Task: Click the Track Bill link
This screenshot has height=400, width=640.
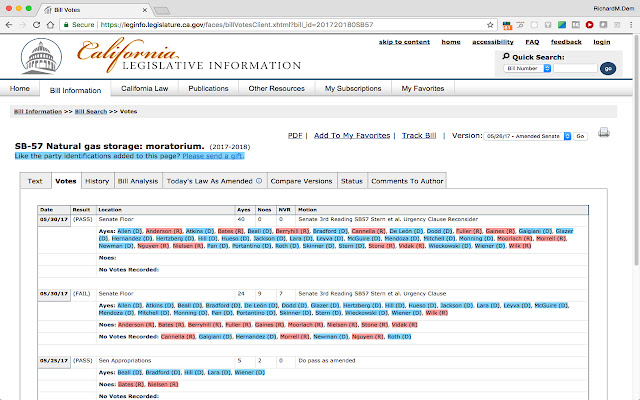Action: 419,136
